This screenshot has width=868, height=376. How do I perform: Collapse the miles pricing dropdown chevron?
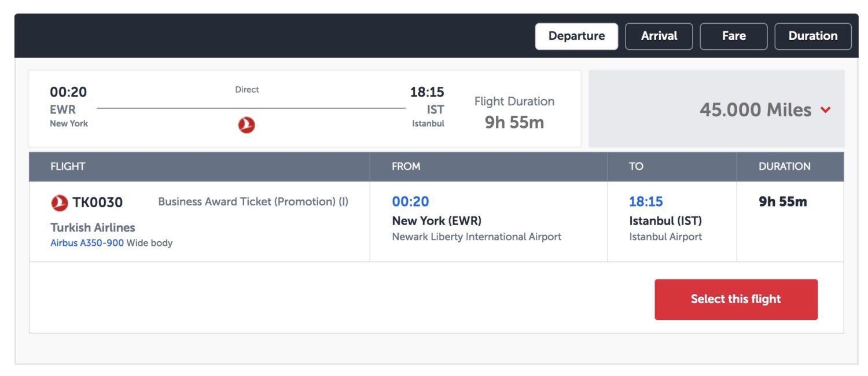coord(826,110)
